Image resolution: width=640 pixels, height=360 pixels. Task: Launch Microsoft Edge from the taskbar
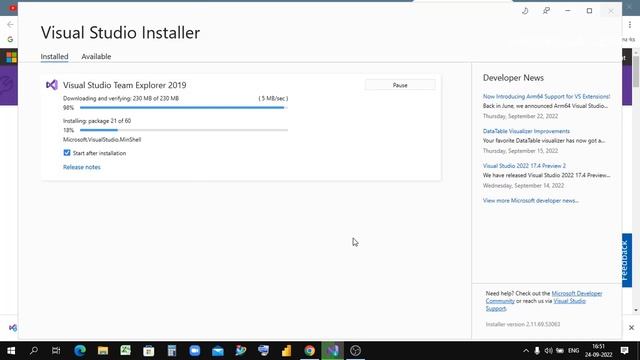(x=80, y=351)
